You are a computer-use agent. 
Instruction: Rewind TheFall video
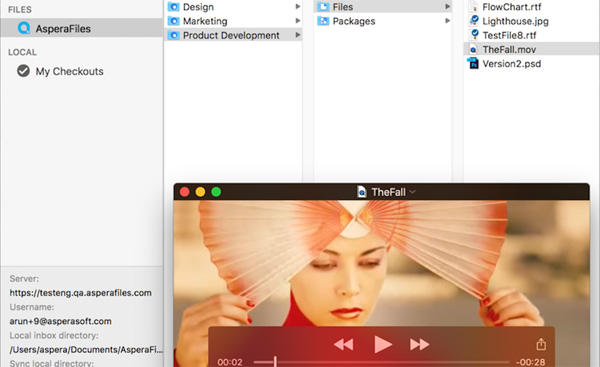click(344, 344)
